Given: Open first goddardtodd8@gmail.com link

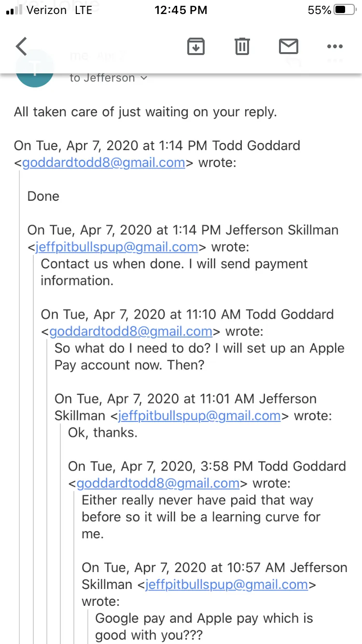Looking at the screenshot, I should [x=104, y=163].
